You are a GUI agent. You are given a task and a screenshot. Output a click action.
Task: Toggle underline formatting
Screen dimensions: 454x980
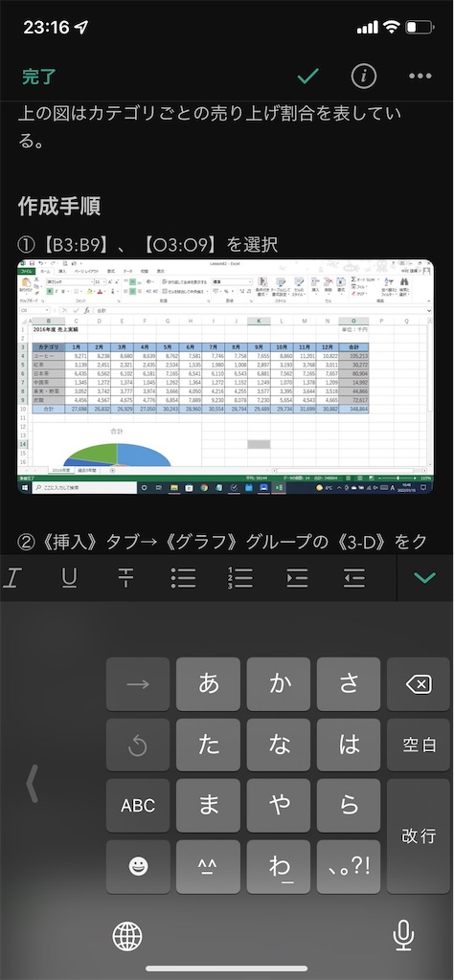[69, 579]
